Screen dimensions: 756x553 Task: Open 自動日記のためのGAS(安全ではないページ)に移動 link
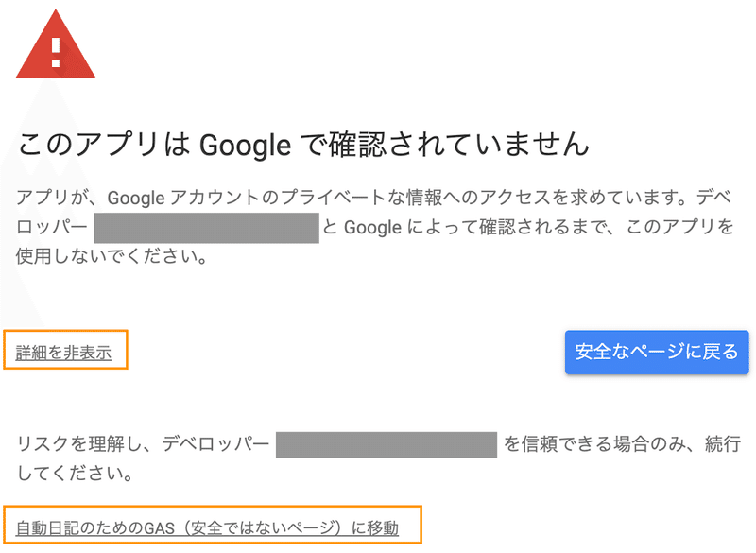(x=207, y=527)
